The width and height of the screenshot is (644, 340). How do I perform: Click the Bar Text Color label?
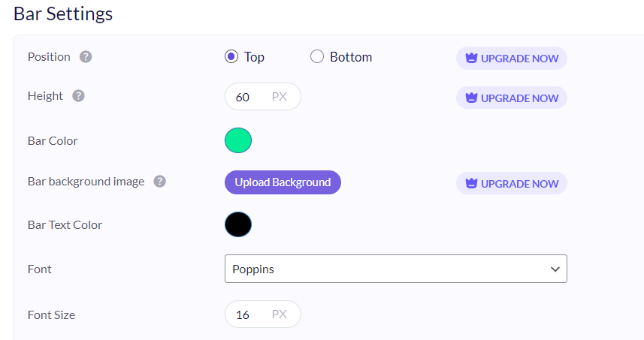coord(65,224)
